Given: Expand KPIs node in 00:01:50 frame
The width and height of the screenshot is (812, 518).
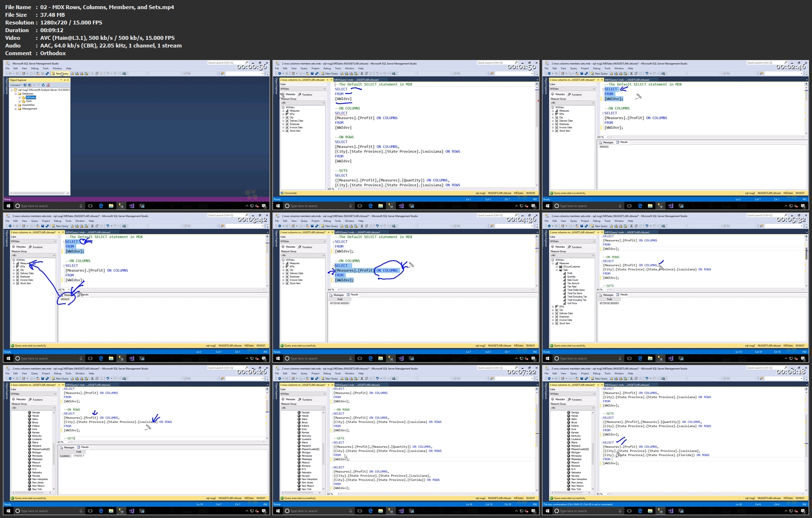Looking at the screenshot, I should pos(283,114).
